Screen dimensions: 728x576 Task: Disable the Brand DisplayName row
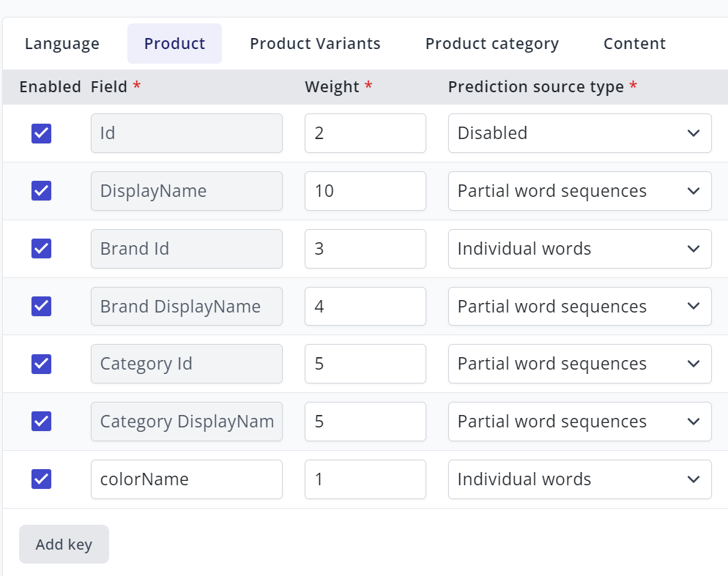tap(42, 306)
